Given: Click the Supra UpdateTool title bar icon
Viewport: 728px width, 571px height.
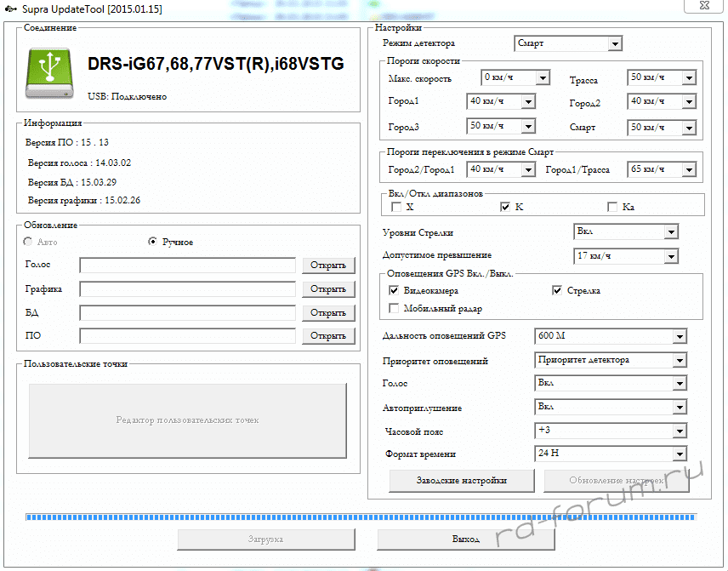Looking at the screenshot, I should (x=11, y=9).
